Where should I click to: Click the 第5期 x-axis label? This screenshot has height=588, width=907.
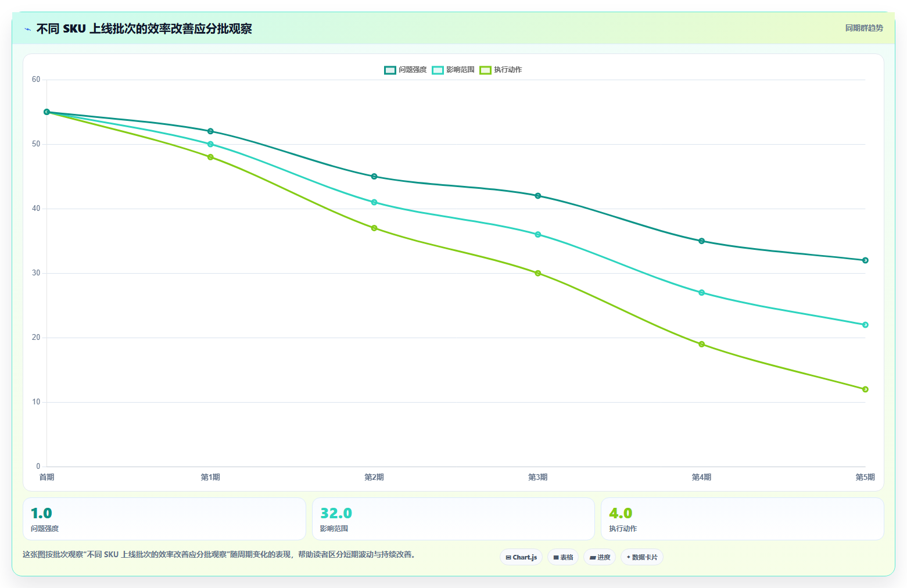[x=865, y=477]
